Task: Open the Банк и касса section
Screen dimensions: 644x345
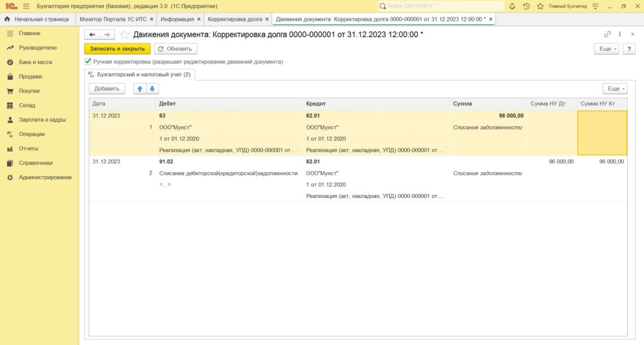Action: coord(35,62)
